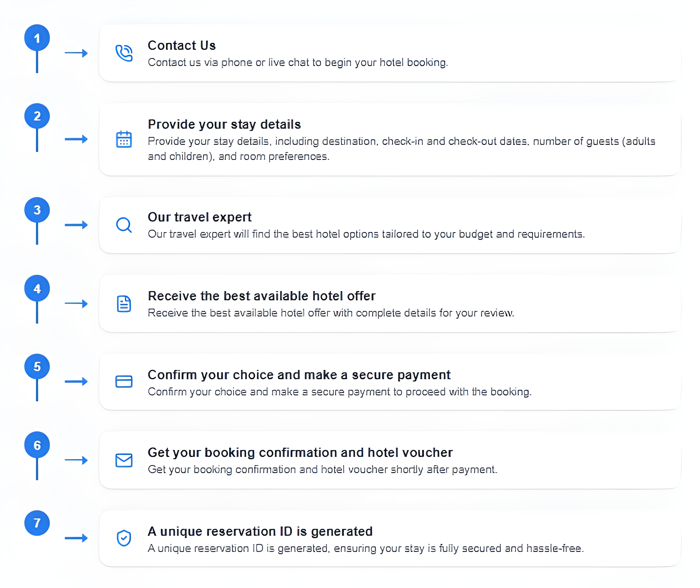700x588 pixels.
Task: Click the document icon for hotel offer
Action: 124,304
